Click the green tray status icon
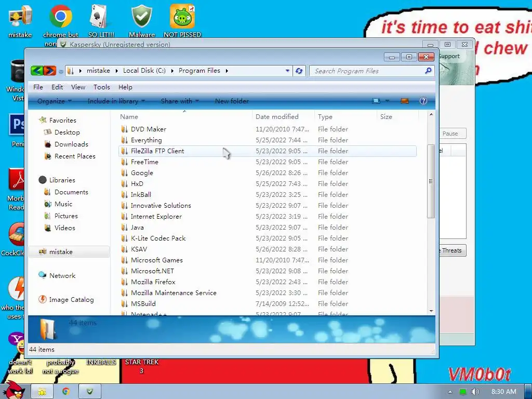This screenshot has height=399, width=532. pyautogui.click(x=463, y=392)
